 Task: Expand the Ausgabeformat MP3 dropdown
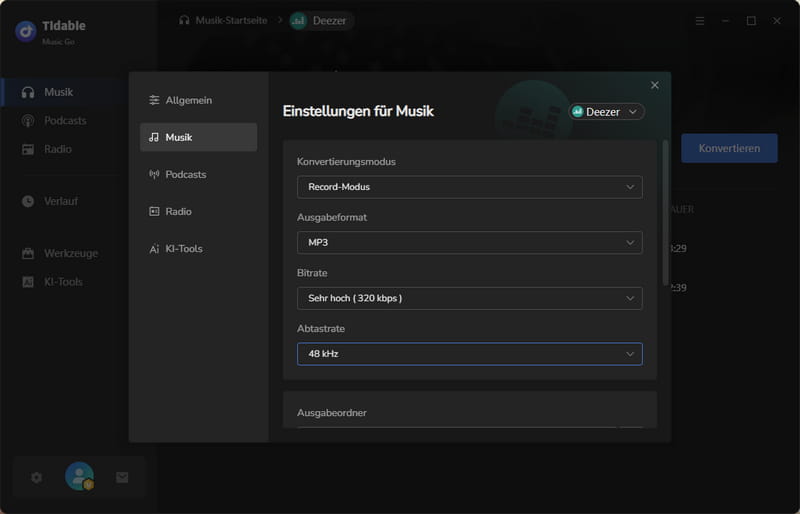click(469, 242)
